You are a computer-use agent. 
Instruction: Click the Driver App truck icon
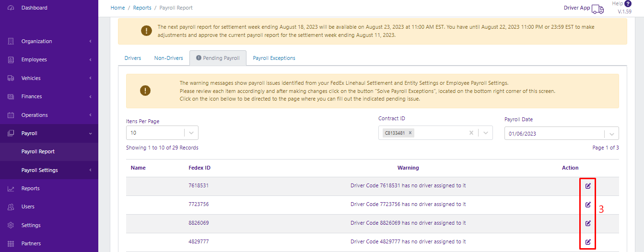point(597,9)
